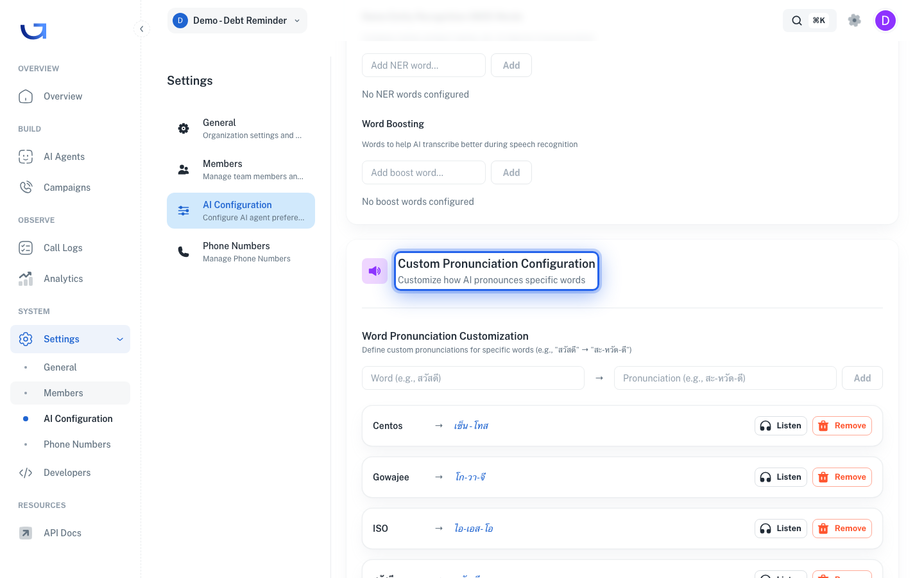Open the Demo-Debt Reminder organization dropdown
Screen dimensions: 924x578
pyautogui.click(x=237, y=21)
